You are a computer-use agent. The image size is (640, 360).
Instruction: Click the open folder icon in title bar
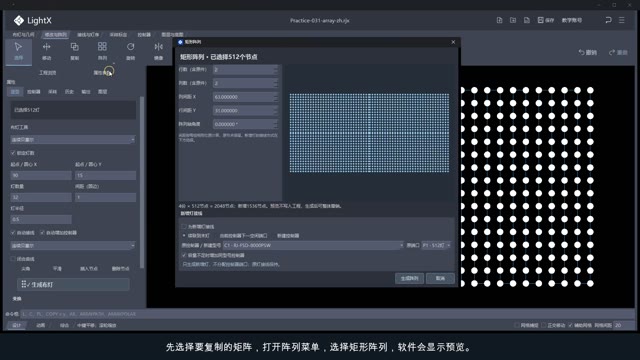tap(513, 20)
